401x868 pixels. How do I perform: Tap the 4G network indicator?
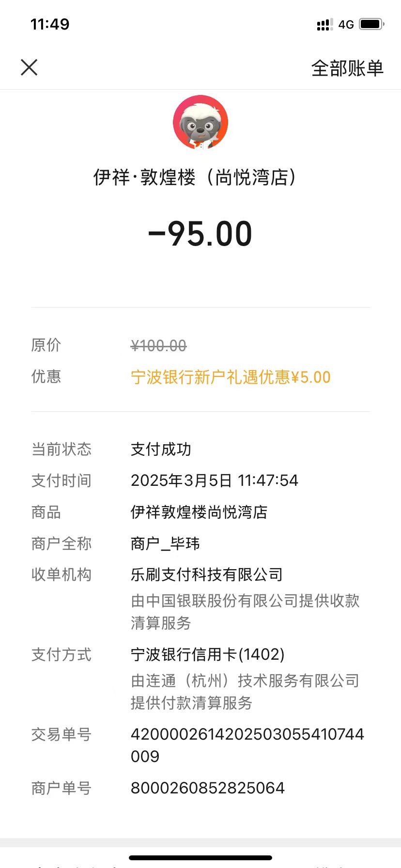tap(346, 24)
